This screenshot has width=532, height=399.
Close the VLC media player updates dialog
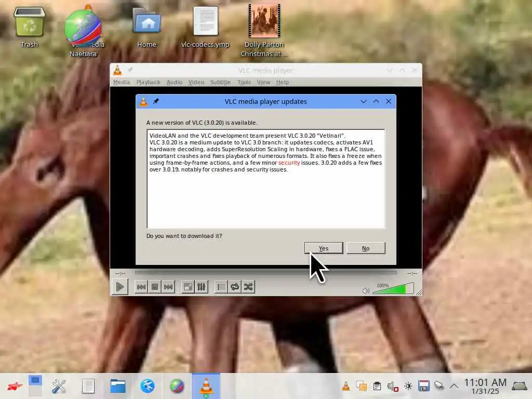click(x=389, y=101)
